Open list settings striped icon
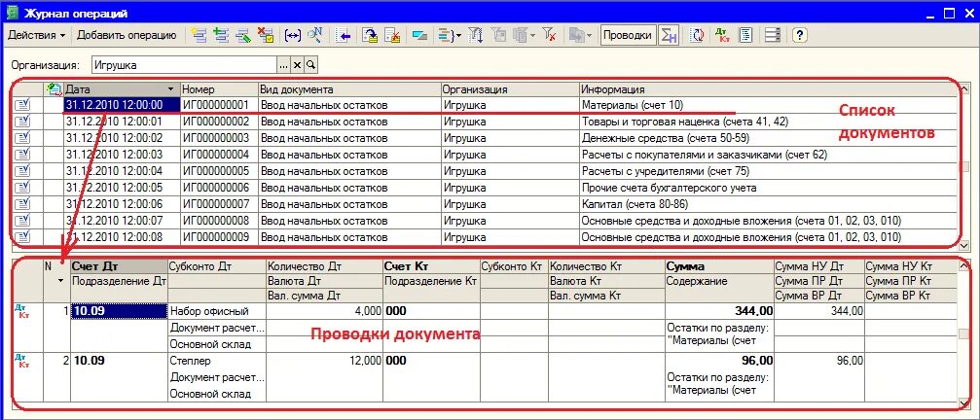Viewport: 980px width, 420px height. pos(773,36)
